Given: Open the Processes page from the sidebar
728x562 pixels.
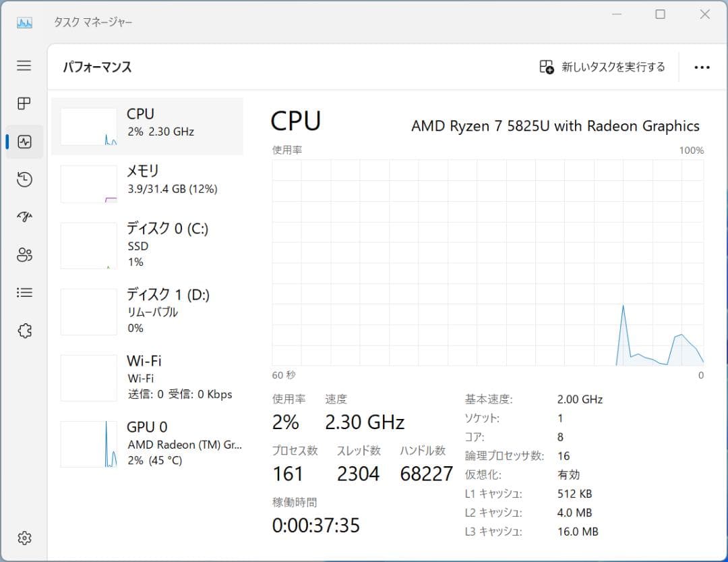Looking at the screenshot, I should (x=24, y=103).
